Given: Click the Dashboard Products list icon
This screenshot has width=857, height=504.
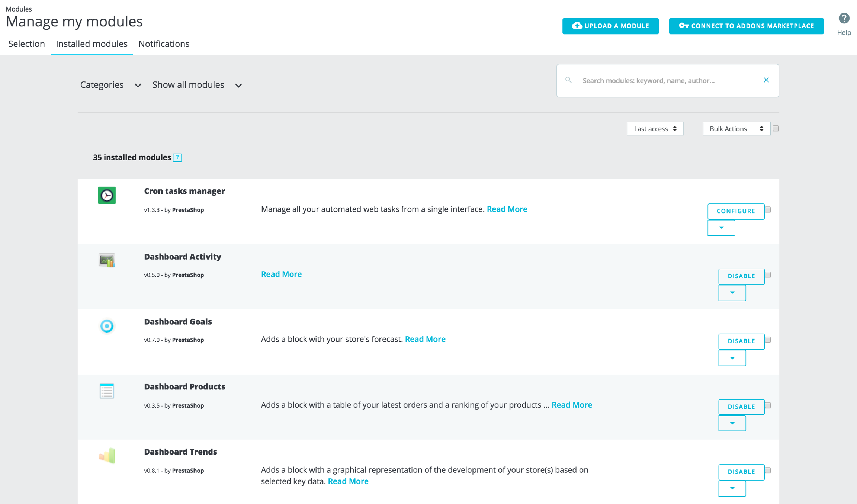Looking at the screenshot, I should (107, 391).
